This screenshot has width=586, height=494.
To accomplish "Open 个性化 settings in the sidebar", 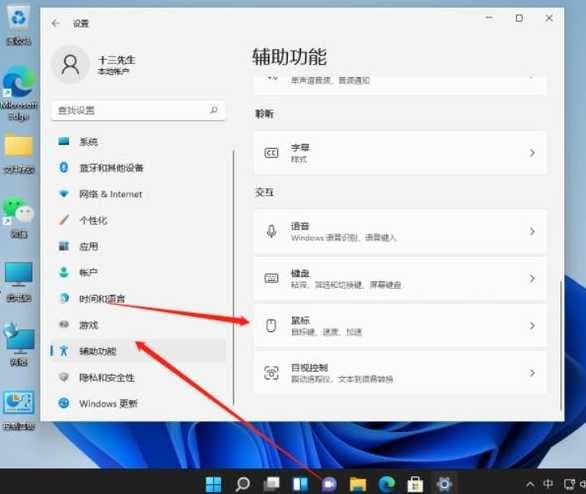I will tap(138, 220).
